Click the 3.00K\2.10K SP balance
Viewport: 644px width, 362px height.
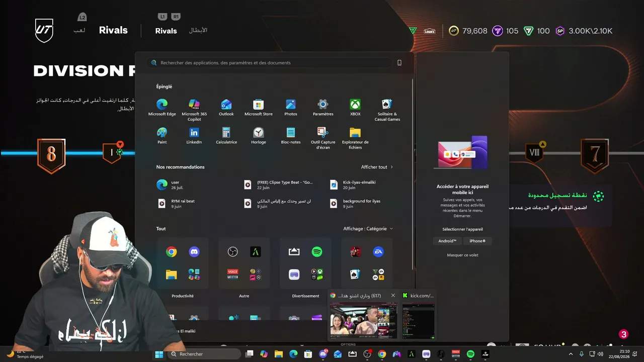(584, 31)
